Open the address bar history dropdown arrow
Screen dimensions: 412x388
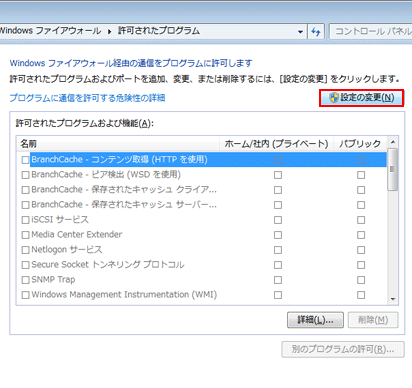tap(300, 32)
